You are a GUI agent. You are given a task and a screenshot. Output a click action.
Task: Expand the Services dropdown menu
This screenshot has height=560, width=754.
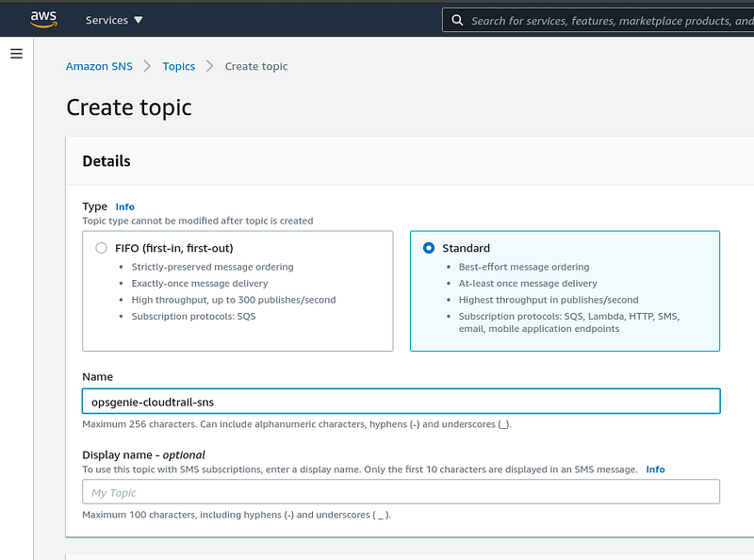coord(114,20)
